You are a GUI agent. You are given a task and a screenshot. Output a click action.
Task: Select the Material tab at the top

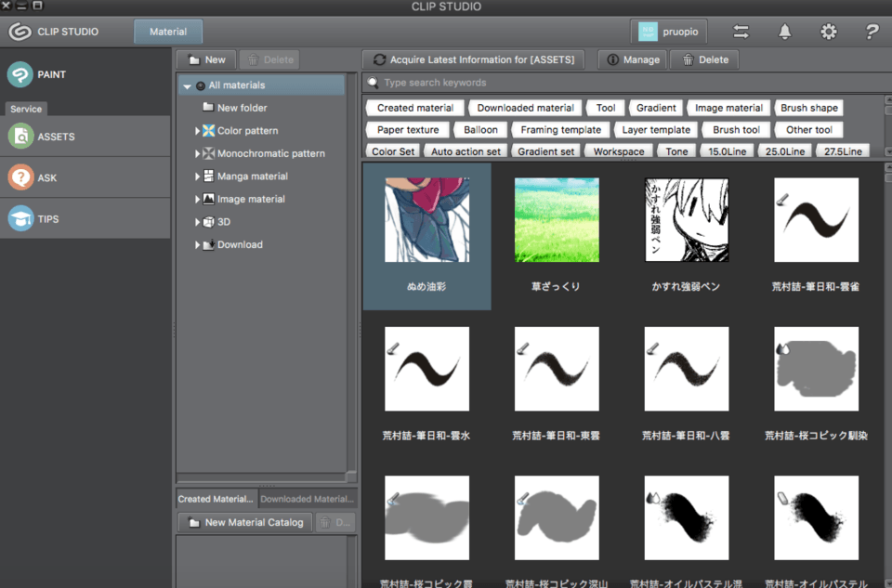click(167, 31)
